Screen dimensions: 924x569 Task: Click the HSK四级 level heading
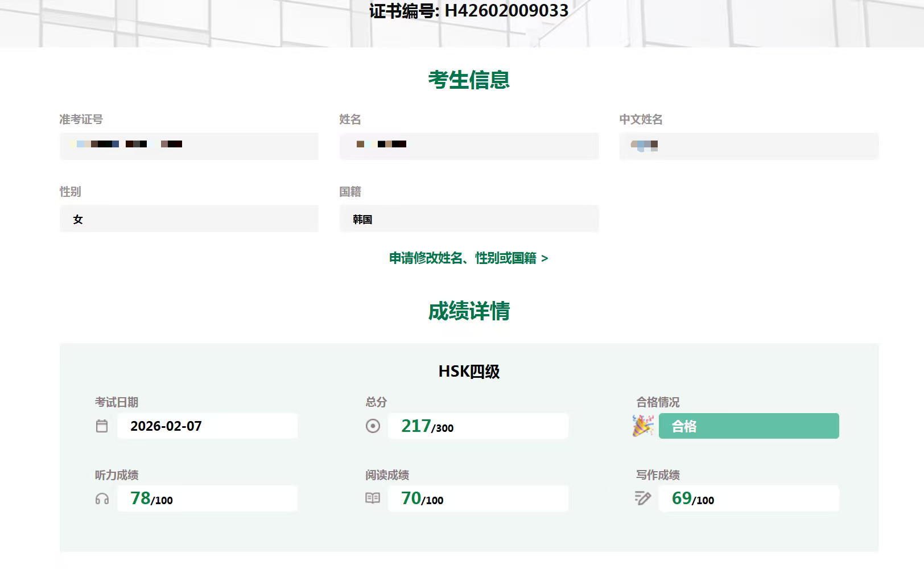point(469,372)
